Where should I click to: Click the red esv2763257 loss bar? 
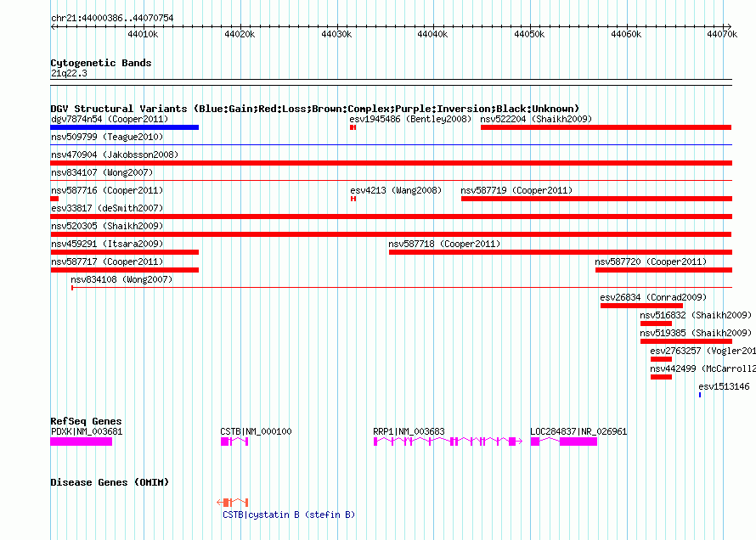coord(661,359)
